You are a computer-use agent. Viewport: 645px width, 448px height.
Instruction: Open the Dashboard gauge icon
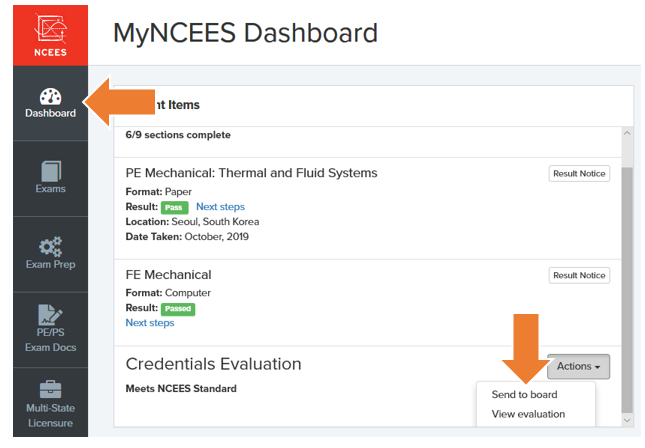(x=50, y=98)
